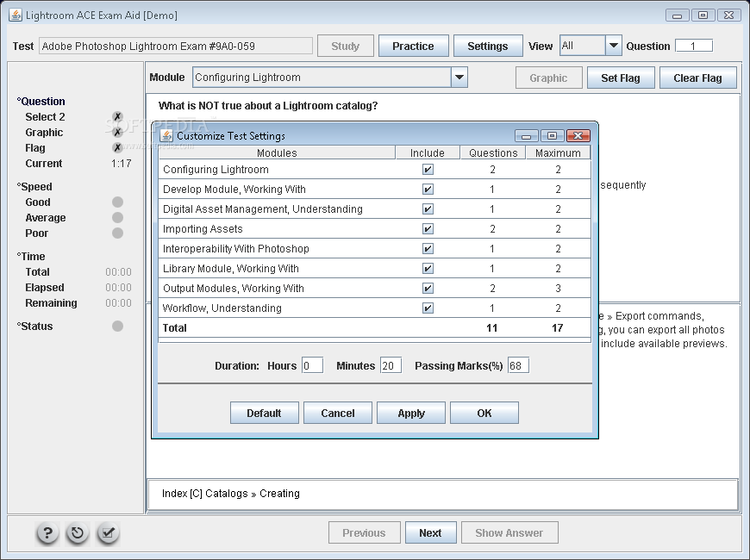
Task: Click the Settings button
Action: tap(487, 46)
